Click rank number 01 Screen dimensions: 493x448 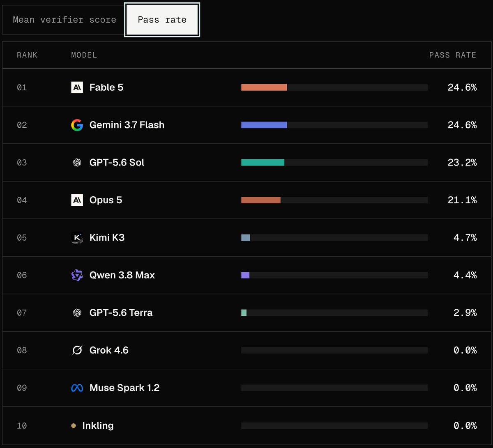pos(22,87)
